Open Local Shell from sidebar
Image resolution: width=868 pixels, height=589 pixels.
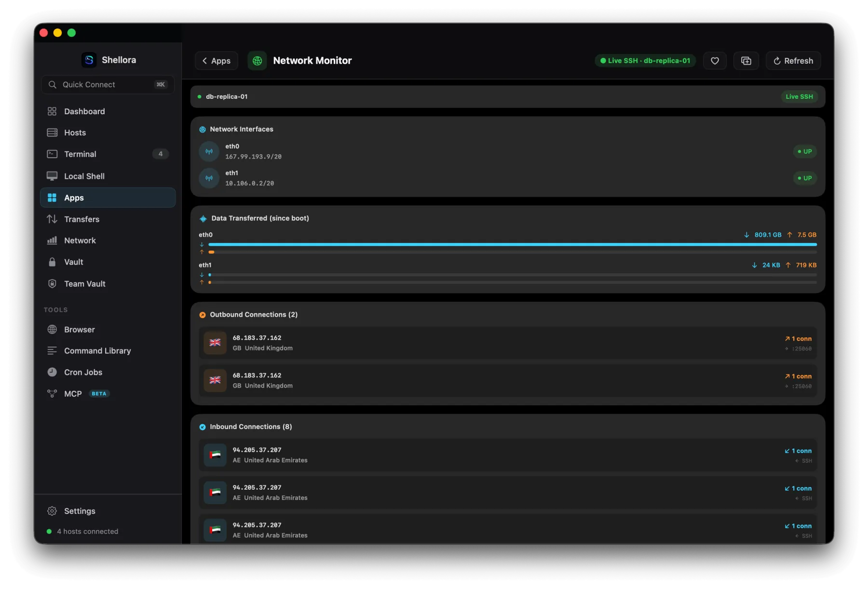tap(108, 176)
